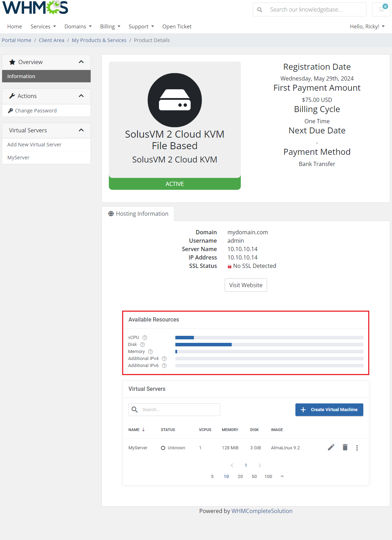Open the Billing dropdown menu
392x540 pixels.
[x=110, y=27]
